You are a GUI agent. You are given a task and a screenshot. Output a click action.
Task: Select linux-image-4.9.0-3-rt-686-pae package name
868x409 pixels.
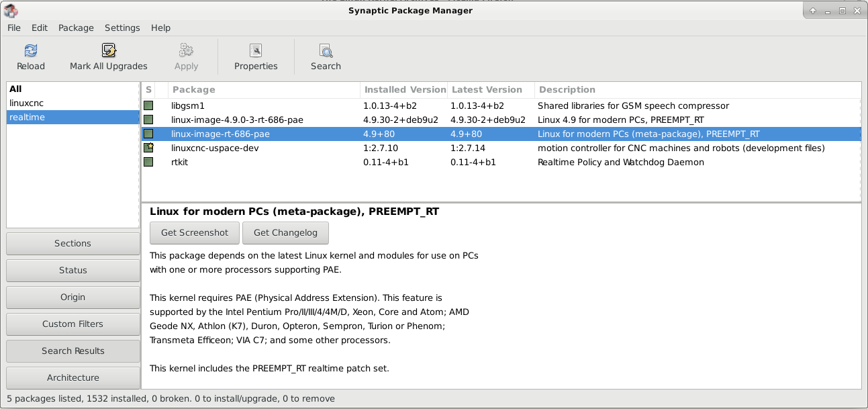click(x=237, y=120)
